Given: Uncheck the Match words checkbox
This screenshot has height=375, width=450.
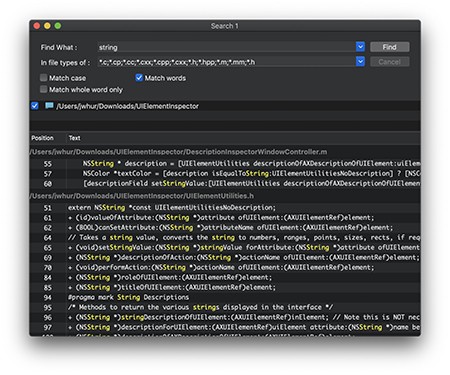Looking at the screenshot, I should tap(139, 78).
